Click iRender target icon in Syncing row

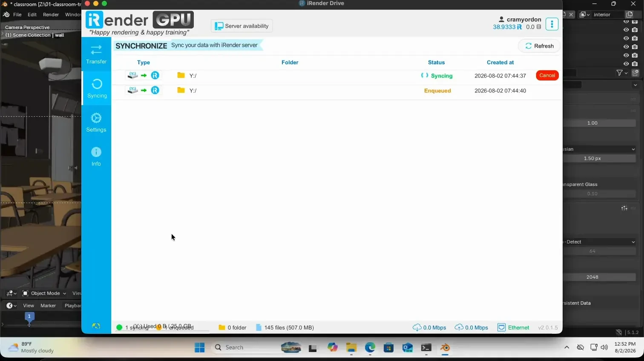tap(155, 75)
